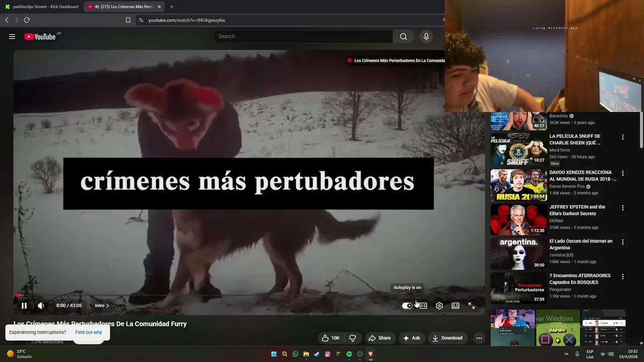Turn off the Autoplay toggle
This screenshot has width=644, height=362.
[407, 306]
